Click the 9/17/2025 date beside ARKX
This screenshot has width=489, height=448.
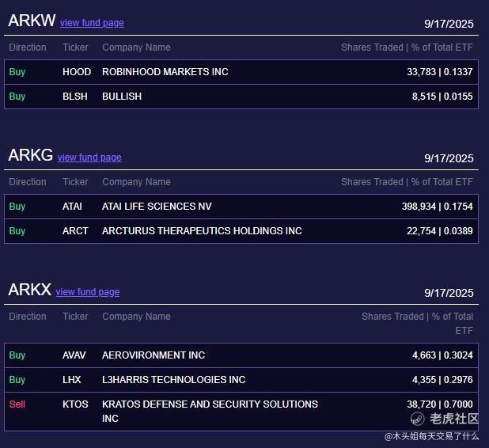click(x=449, y=293)
